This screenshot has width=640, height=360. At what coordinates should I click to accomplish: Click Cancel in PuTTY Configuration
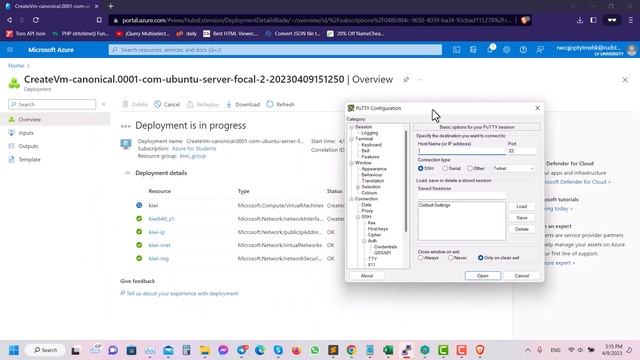point(522,276)
